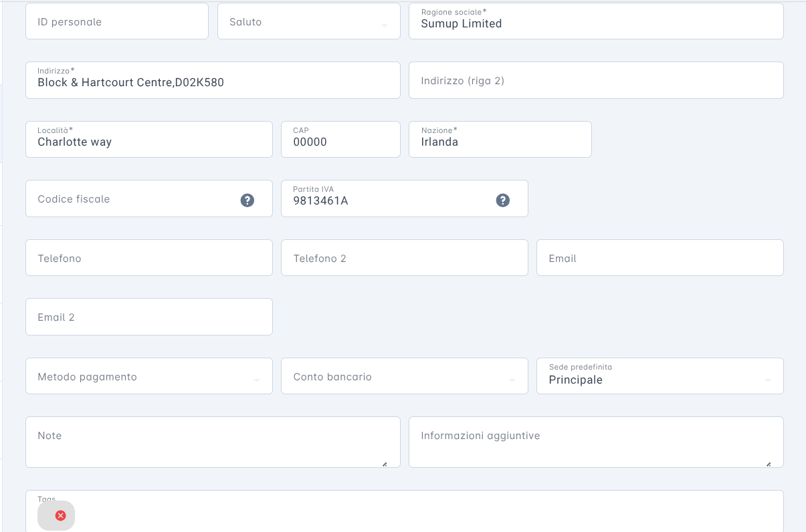
Task: Focus the Email 2 field
Action: pos(149,317)
